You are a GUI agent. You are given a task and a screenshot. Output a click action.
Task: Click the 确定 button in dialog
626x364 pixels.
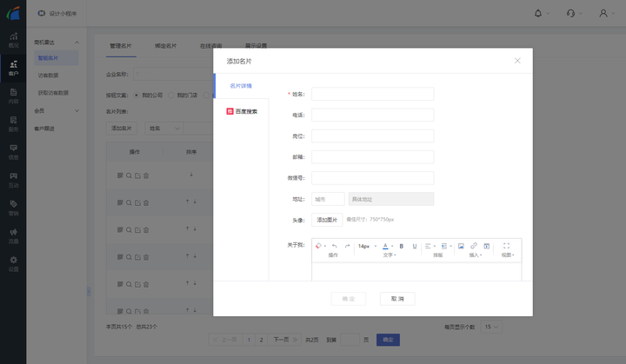click(348, 299)
